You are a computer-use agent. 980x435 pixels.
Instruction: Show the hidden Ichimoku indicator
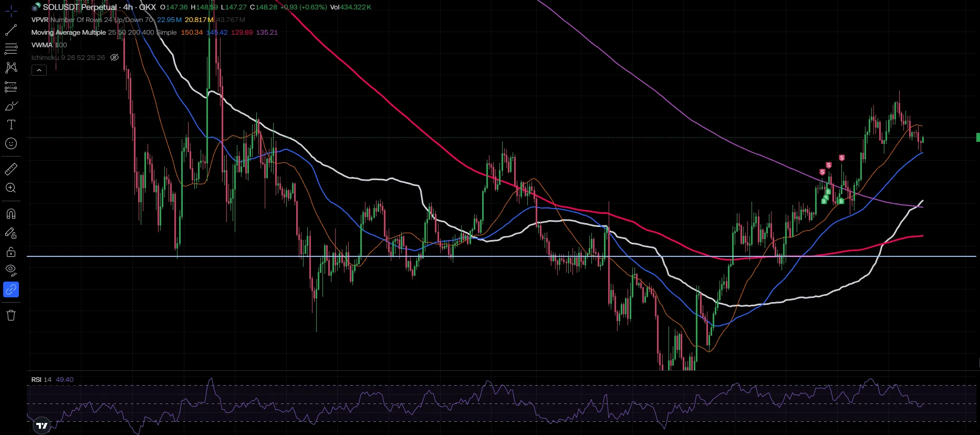click(x=114, y=57)
